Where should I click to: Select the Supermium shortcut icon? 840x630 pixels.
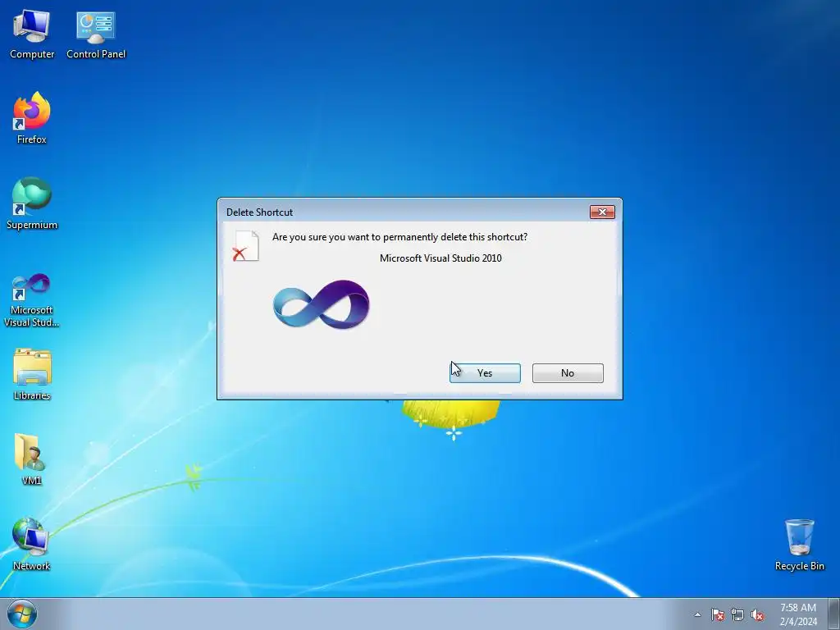pos(32,203)
